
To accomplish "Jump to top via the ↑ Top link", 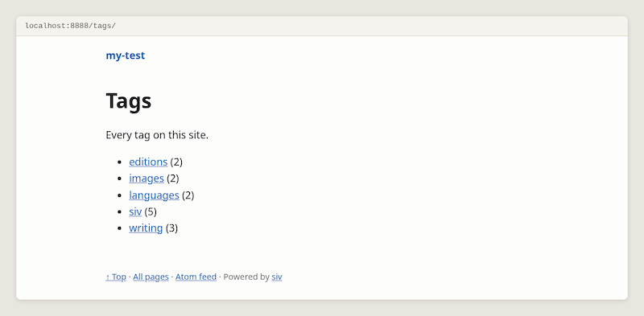I will 116,277.
